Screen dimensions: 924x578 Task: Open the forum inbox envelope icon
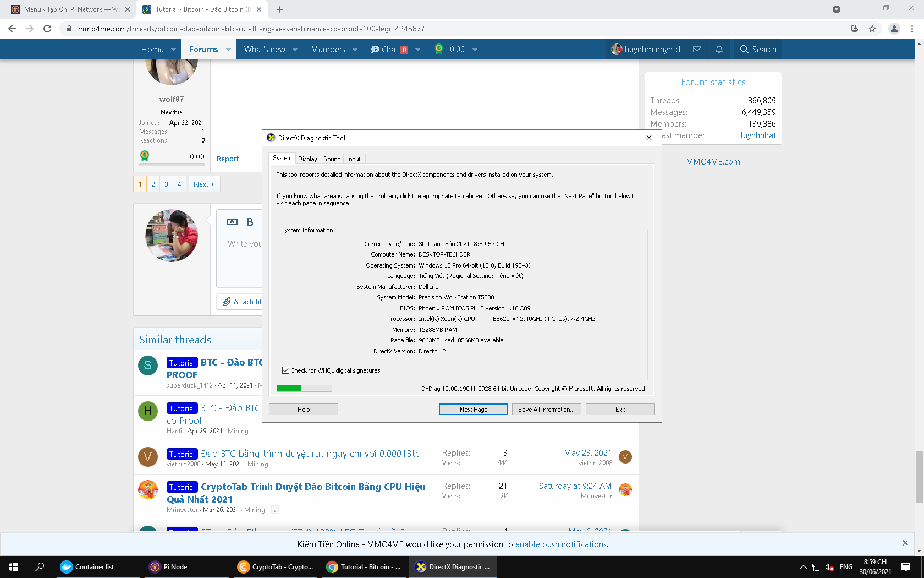point(697,49)
